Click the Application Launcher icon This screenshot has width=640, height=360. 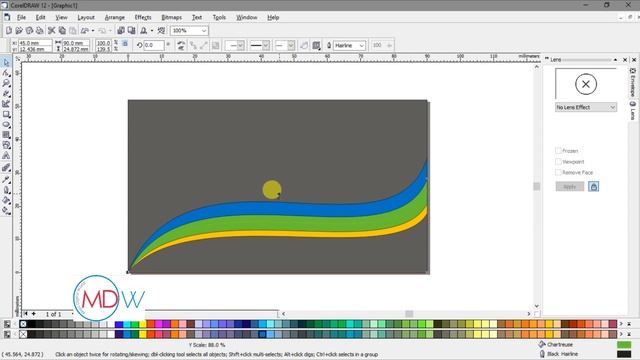click(x=144, y=31)
